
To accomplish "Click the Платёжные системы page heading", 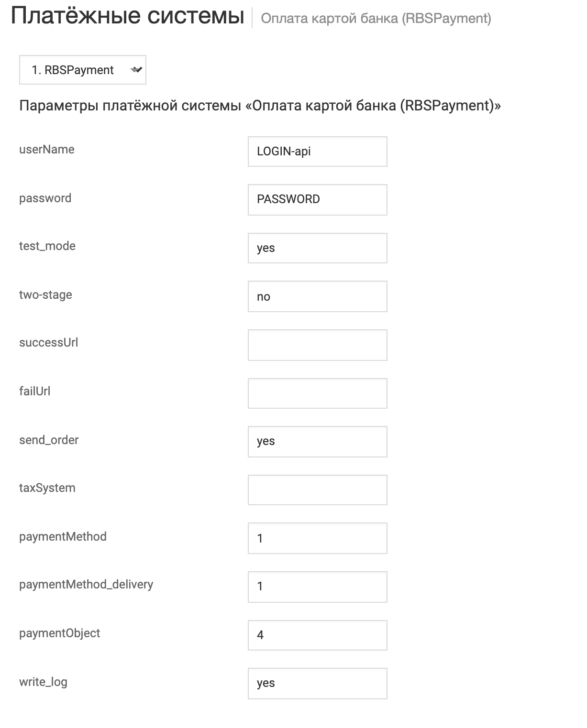I will coord(128,16).
